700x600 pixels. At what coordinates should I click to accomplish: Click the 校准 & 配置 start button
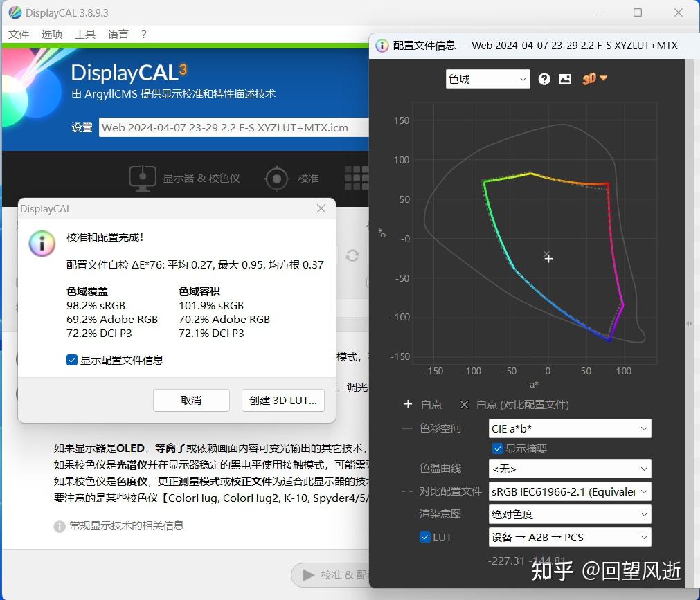(331, 574)
